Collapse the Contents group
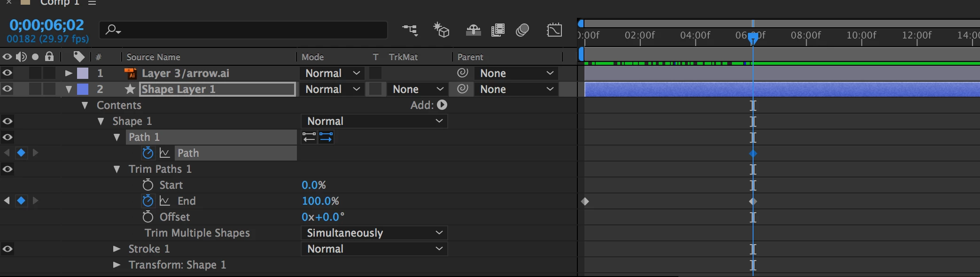Viewport: 980px width, 277px height. point(85,105)
